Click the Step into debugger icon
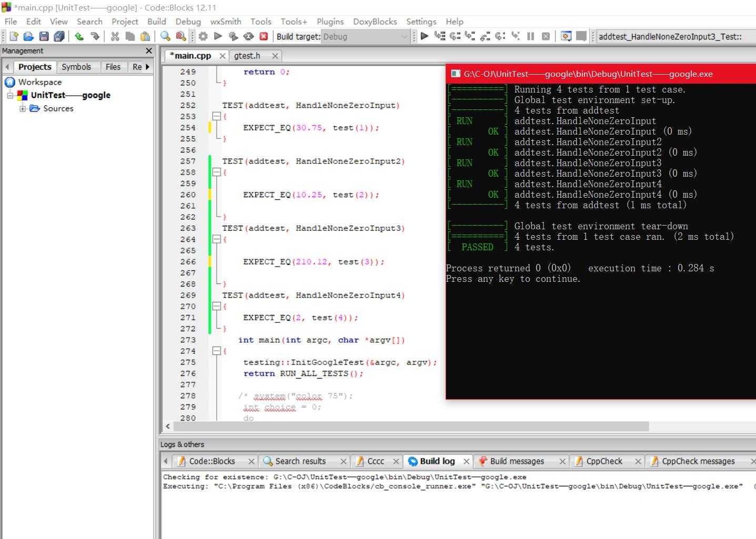 pos(470,36)
